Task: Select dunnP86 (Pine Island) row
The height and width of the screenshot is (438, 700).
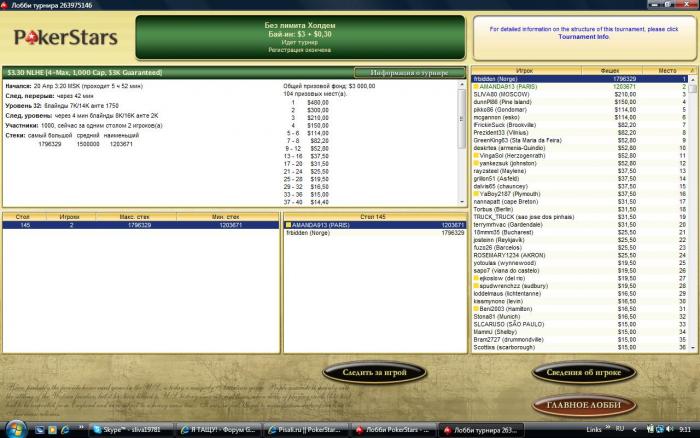Action: point(580,102)
